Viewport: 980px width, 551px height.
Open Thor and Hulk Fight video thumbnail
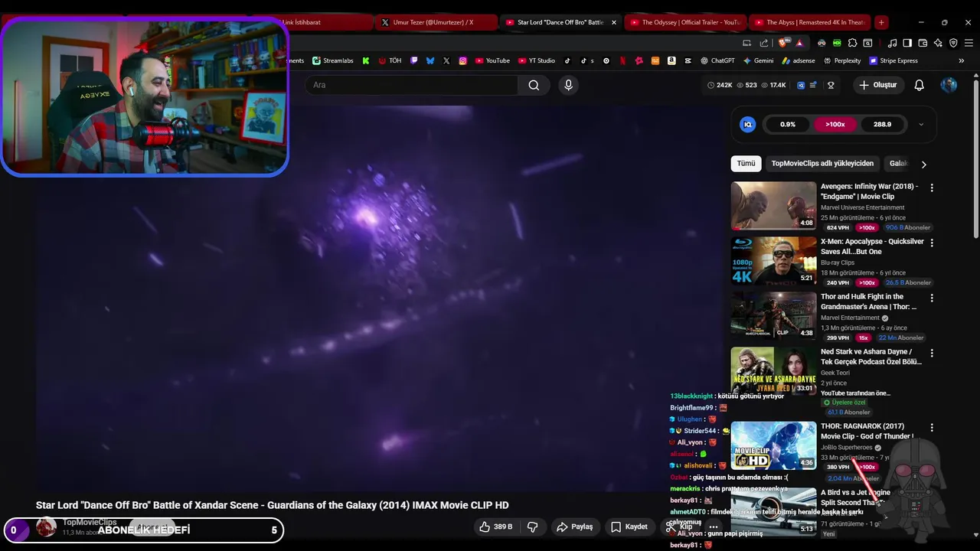(773, 315)
